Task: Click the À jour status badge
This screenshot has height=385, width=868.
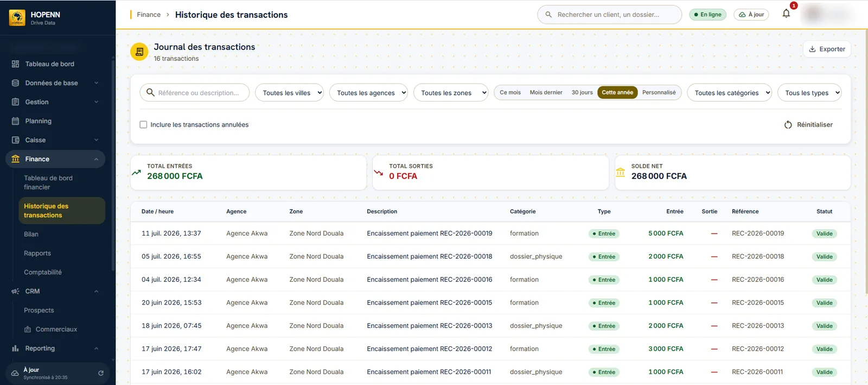Action: tap(751, 15)
